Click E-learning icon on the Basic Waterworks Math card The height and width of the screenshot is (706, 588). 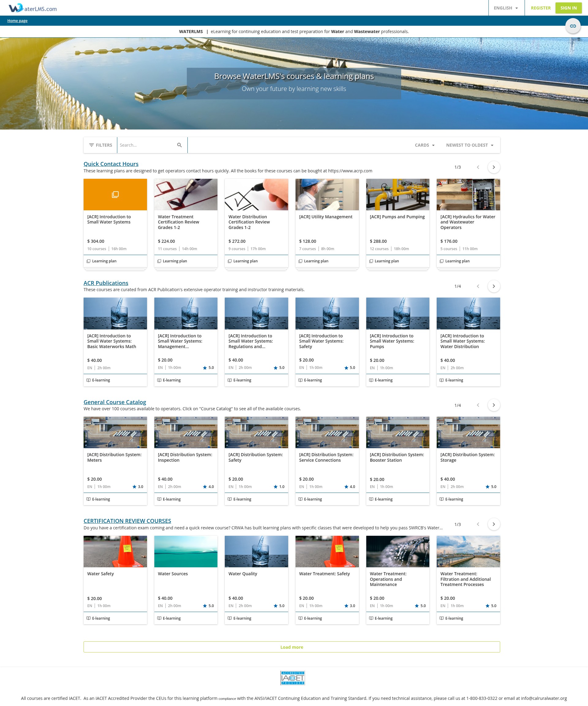(89, 380)
